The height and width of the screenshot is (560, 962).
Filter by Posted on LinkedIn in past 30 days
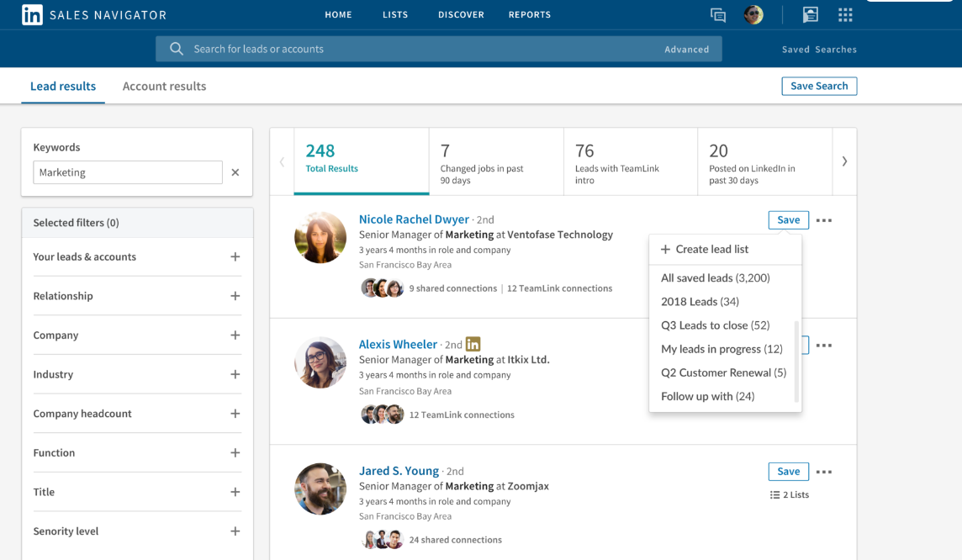(x=765, y=161)
